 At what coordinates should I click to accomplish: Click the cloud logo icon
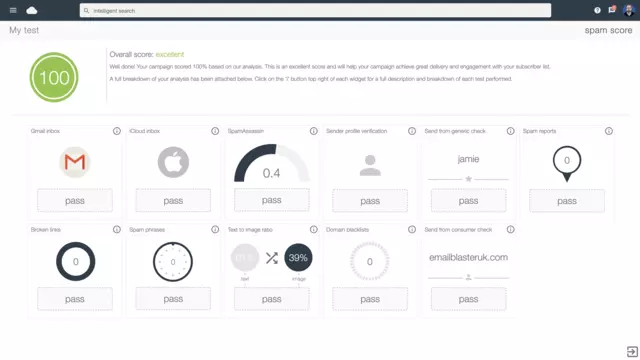coord(32,10)
